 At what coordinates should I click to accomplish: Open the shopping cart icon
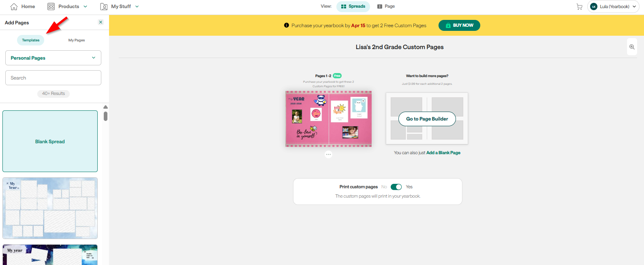click(x=579, y=6)
